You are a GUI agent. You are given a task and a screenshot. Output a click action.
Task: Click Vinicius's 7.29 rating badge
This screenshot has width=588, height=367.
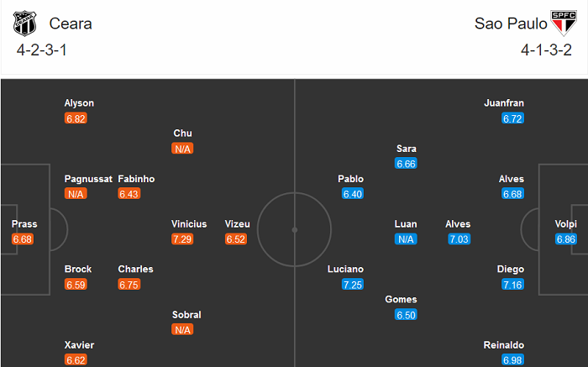coord(182,239)
